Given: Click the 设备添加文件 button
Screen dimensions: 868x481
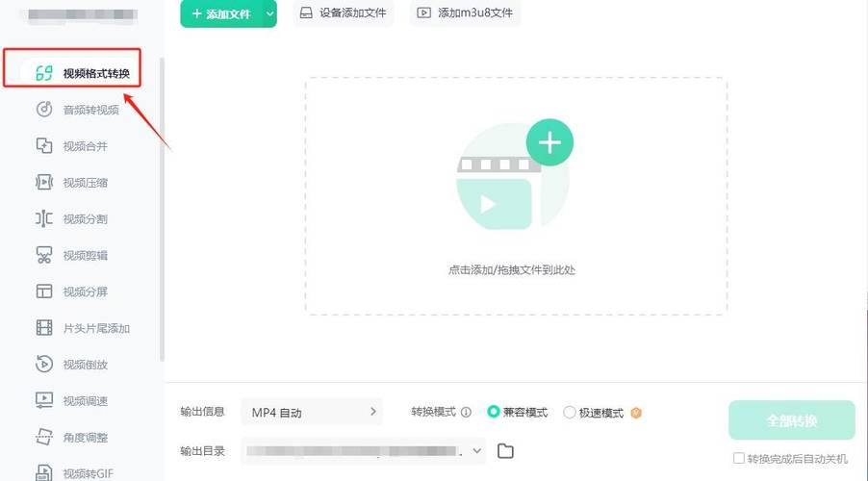Looking at the screenshot, I should click(x=344, y=13).
